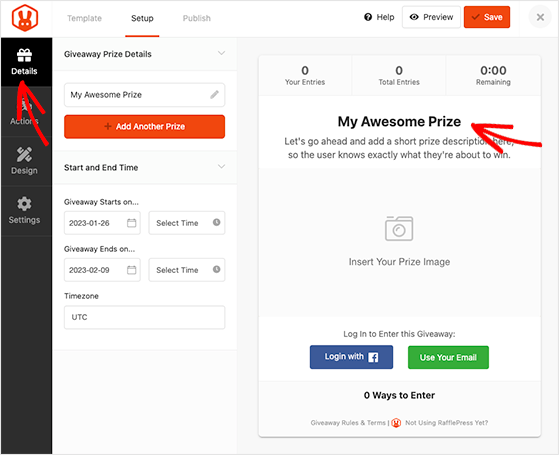Open the Help link
Image resolution: width=559 pixels, height=455 pixels.
379,17
